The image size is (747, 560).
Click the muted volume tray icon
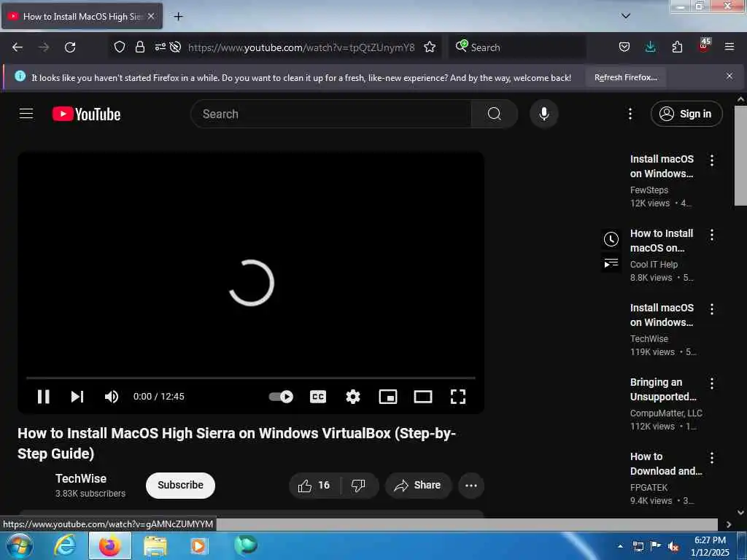point(673,547)
